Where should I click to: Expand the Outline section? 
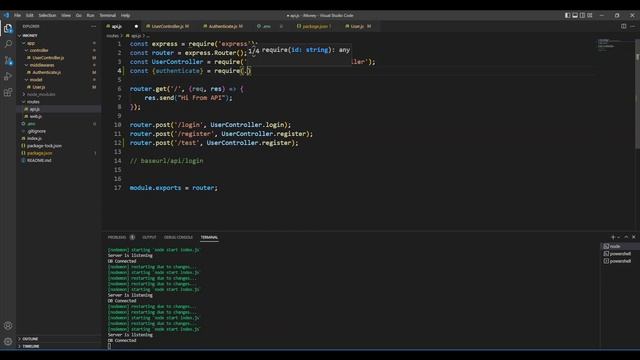point(30,339)
